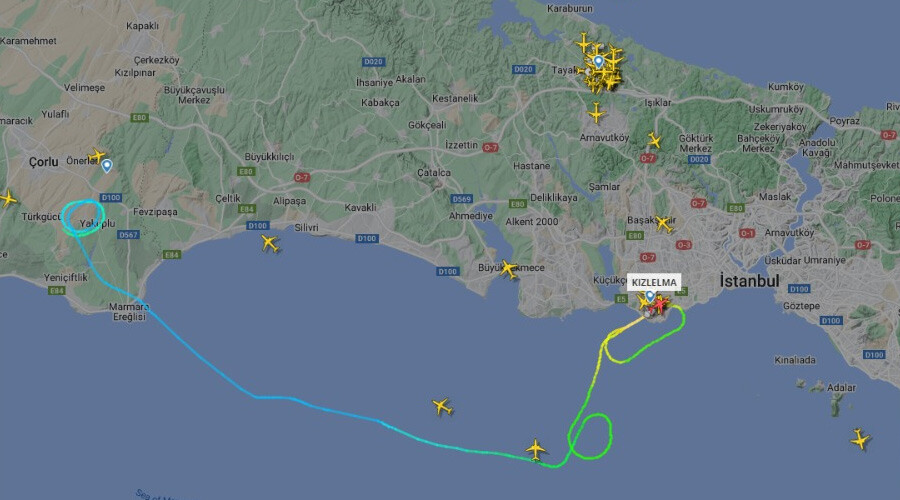Click the green circular loop in flight path

point(589,436)
